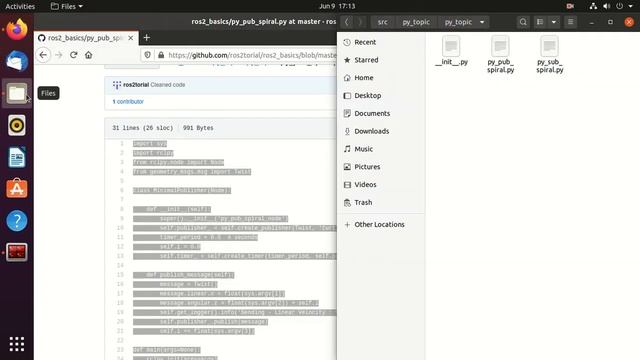
Task: Open Desktop in the Files sidebar
Action: pyautogui.click(x=381, y=96)
